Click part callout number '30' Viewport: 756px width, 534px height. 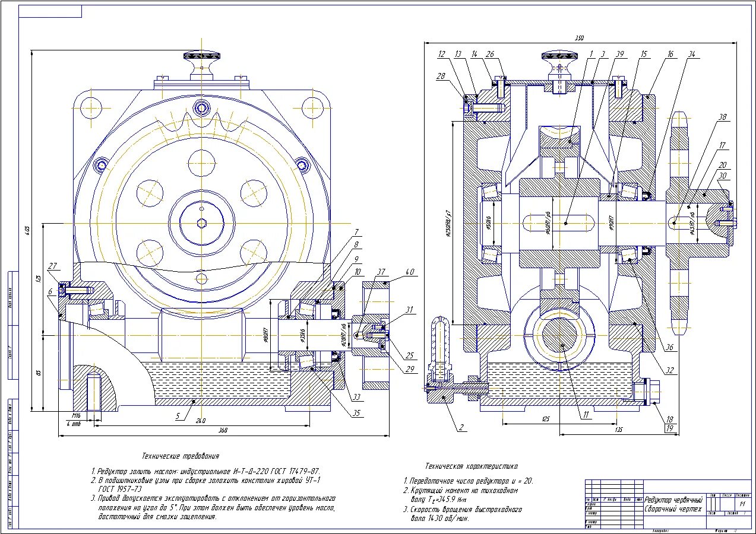[x=722, y=176]
